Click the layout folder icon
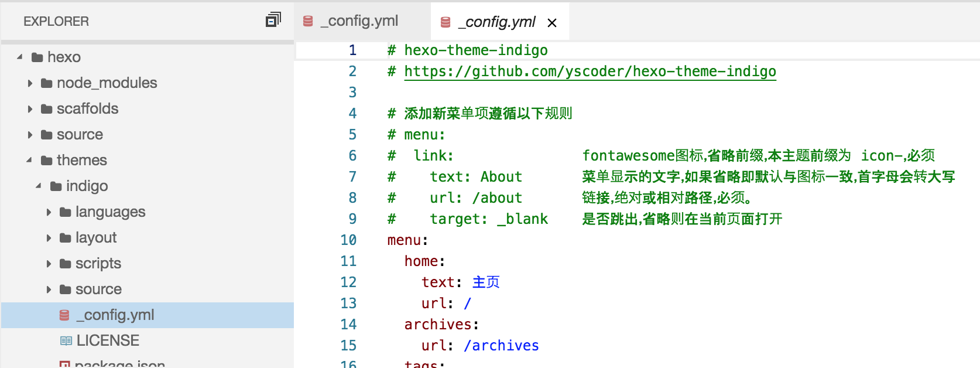 click(66, 238)
